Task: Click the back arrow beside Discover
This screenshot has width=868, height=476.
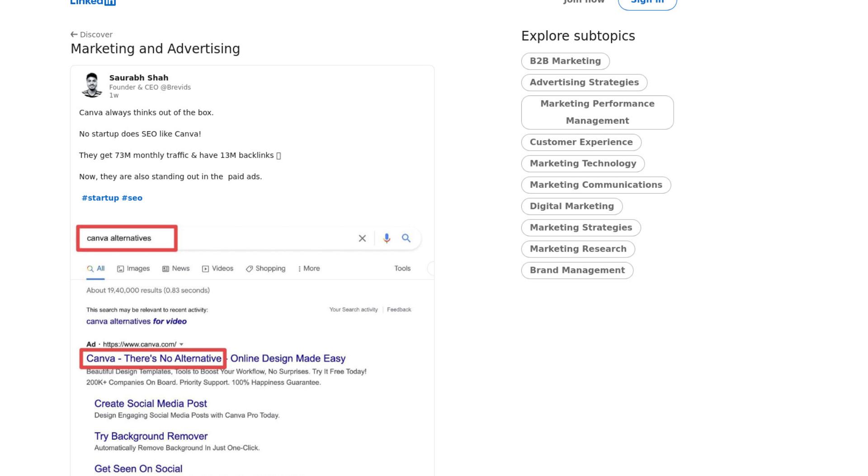Action: 74,34
